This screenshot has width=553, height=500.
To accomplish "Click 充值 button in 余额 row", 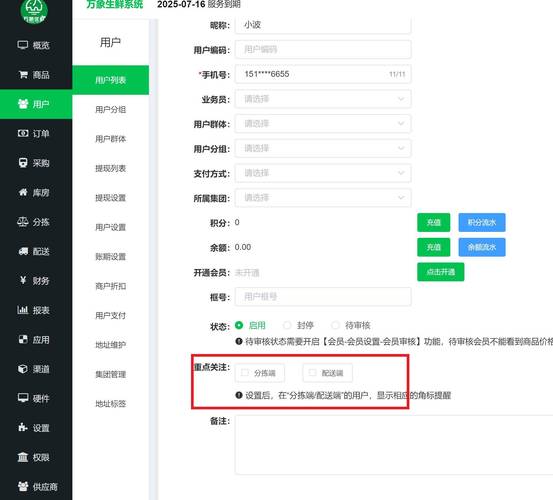I will [x=433, y=247].
